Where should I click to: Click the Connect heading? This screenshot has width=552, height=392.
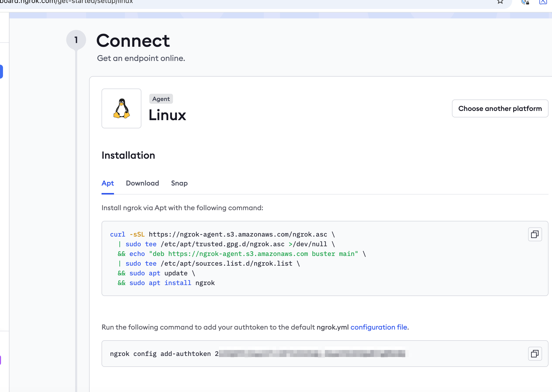133,41
